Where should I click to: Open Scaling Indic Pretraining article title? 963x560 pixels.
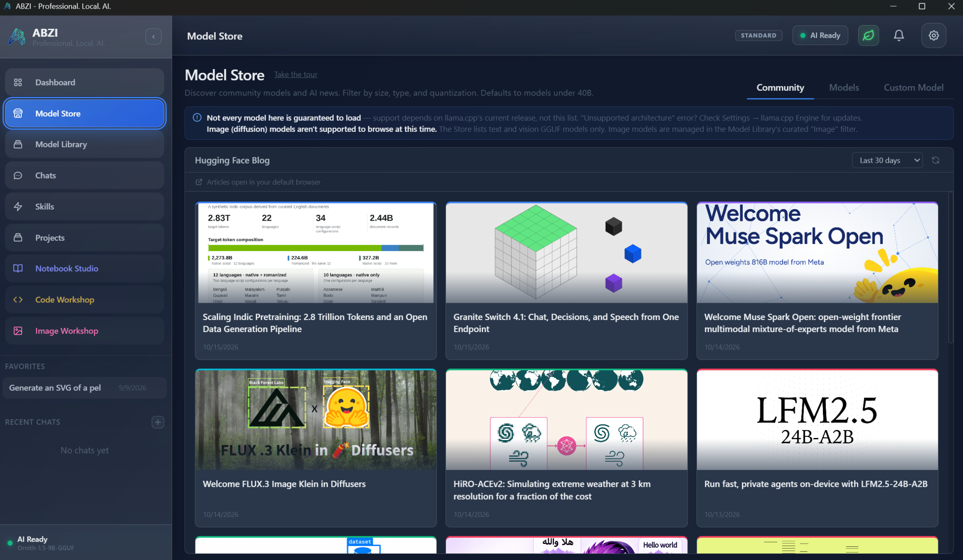click(x=315, y=323)
